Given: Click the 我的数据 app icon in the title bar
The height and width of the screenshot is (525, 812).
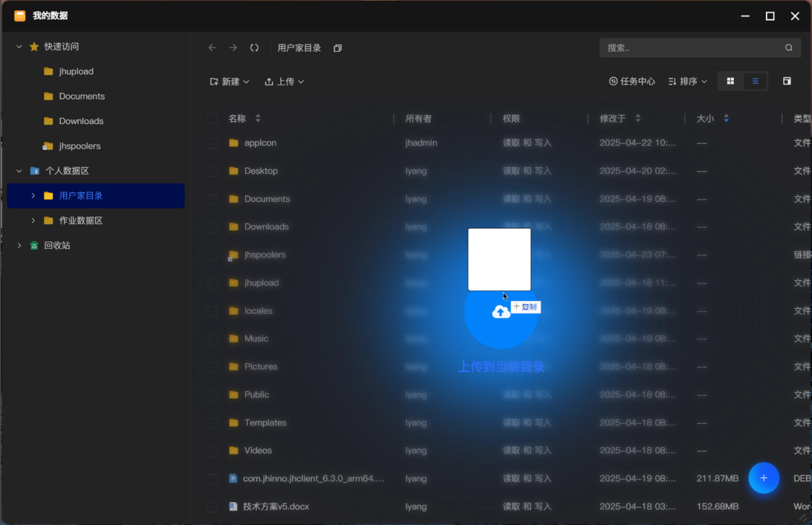Looking at the screenshot, I should point(20,16).
